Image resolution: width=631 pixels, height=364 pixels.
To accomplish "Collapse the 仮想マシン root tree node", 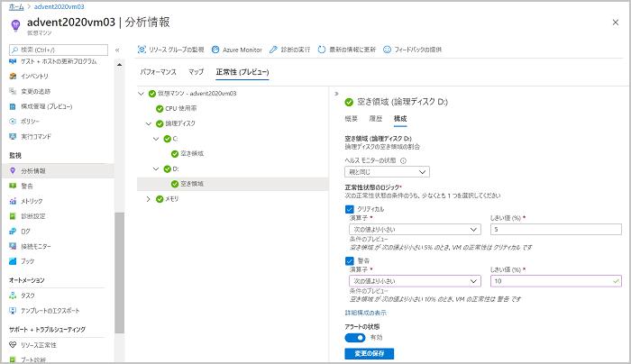I will point(141,94).
